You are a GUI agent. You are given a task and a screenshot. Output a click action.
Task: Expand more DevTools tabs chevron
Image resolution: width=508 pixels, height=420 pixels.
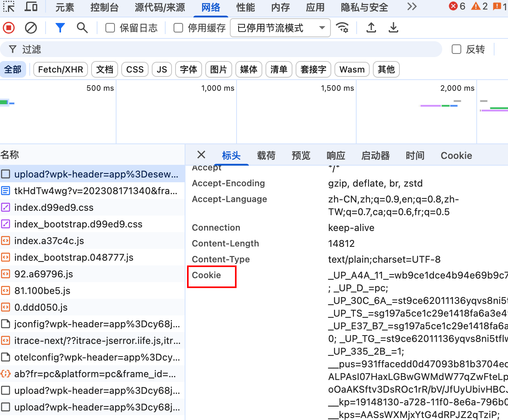412,7
